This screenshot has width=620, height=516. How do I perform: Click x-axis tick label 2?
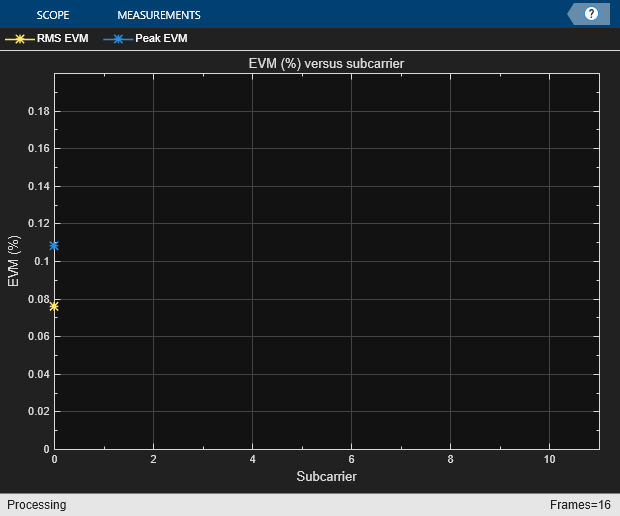click(x=153, y=459)
